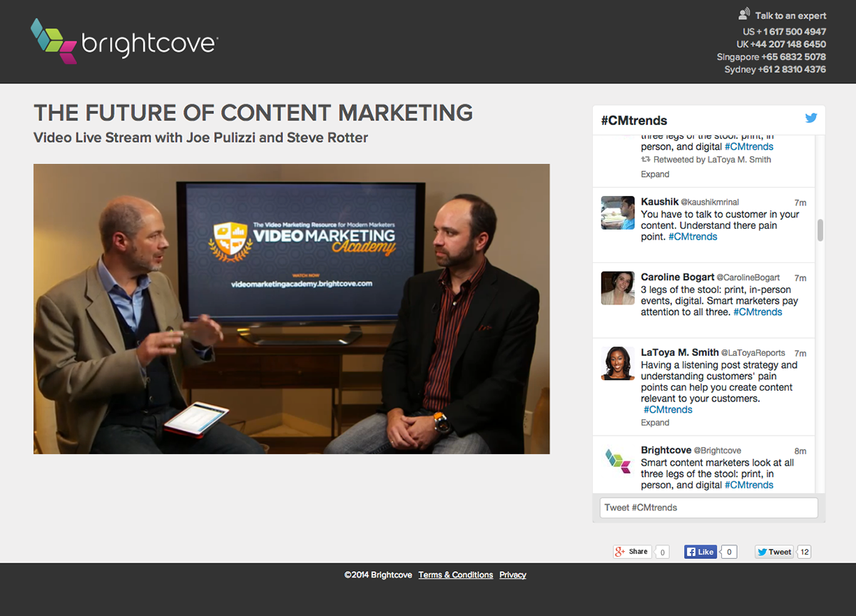Open the 7m timestamp on LaToya M. Smith's tweet
Screen dimensions: 856x616
click(x=800, y=353)
